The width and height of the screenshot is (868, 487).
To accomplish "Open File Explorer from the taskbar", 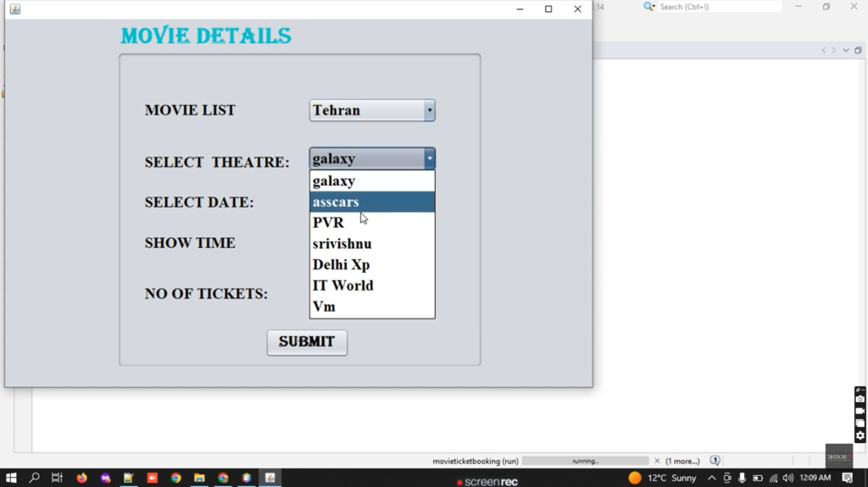I will point(199,478).
